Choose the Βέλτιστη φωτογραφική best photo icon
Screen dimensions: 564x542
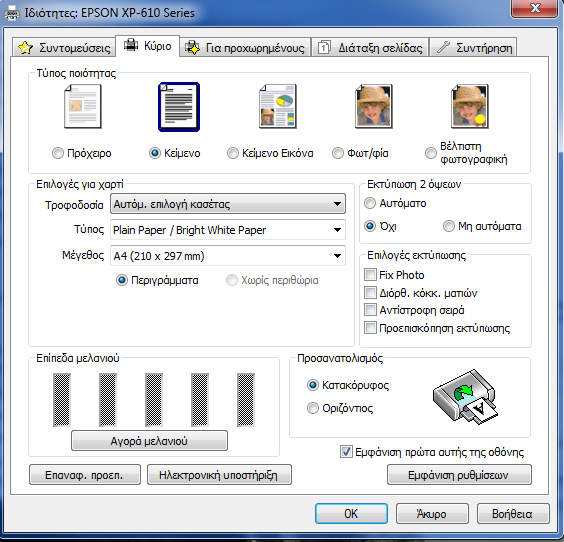tap(470, 106)
